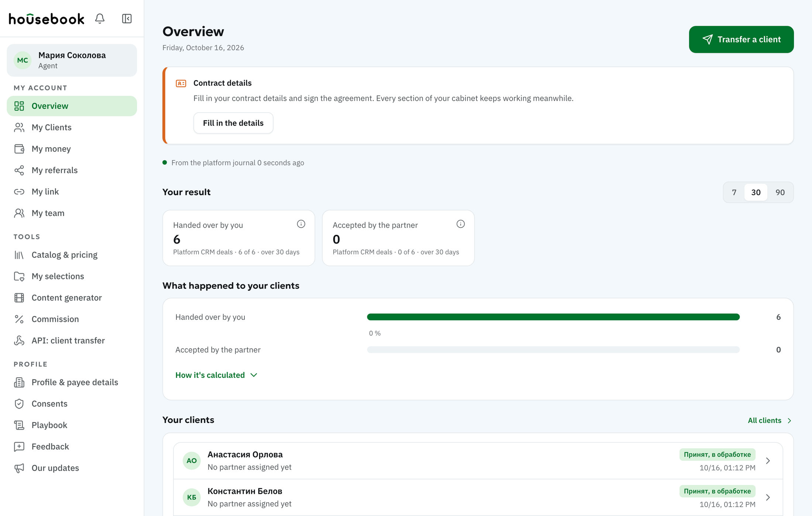Click the Playbook scroll icon
This screenshot has height=516, width=812.
pos(19,425)
